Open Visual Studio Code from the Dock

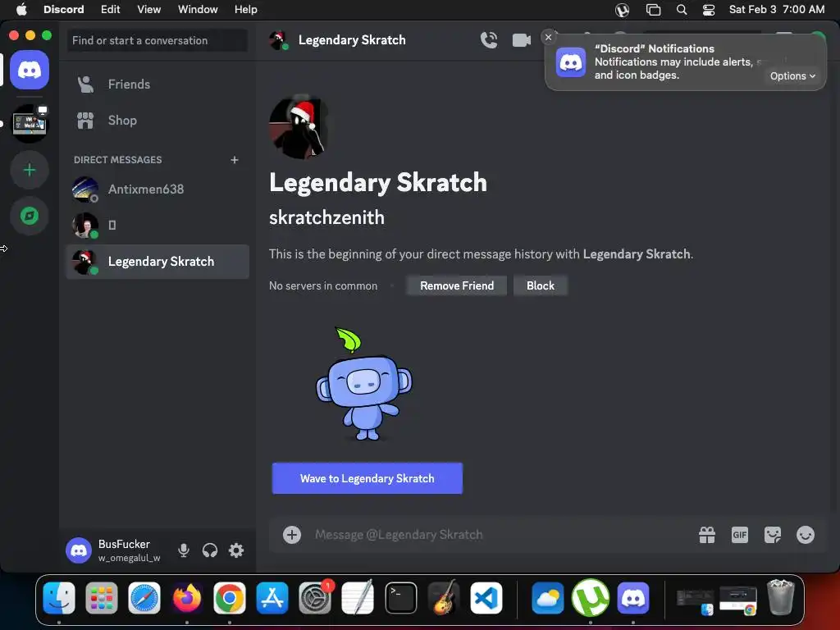coord(486,598)
